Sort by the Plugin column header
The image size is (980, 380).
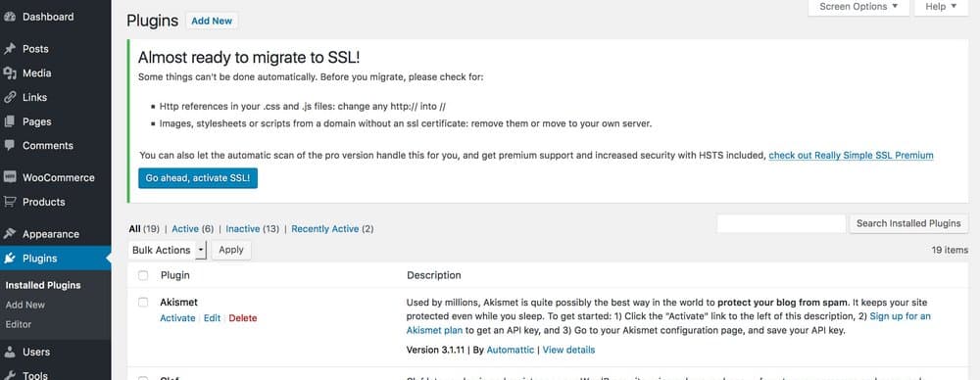tap(175, 275)
